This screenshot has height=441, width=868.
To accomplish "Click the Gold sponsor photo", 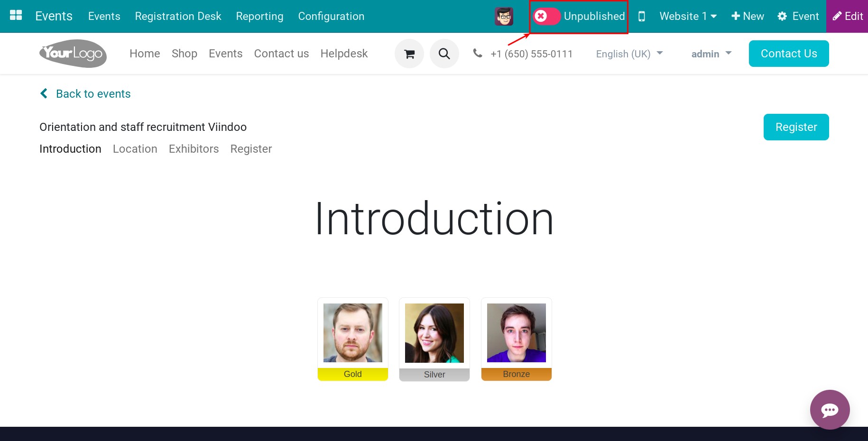I will click(353, 333).
